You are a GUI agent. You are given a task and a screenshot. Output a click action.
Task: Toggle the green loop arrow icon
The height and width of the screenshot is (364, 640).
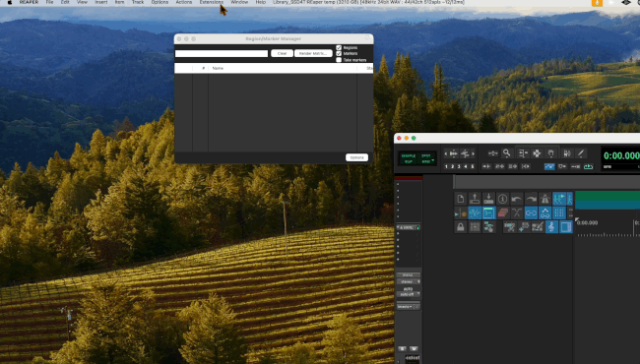588,166
